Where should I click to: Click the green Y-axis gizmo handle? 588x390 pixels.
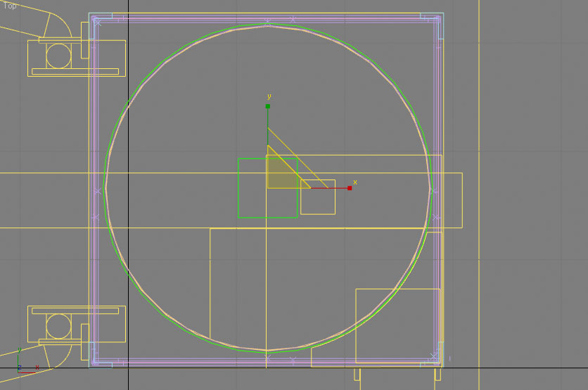point(267,106)
